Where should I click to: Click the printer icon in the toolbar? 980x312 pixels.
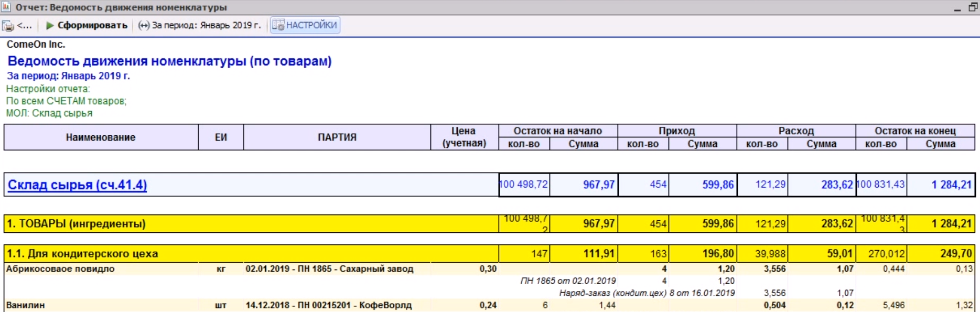tap(8, 26)
